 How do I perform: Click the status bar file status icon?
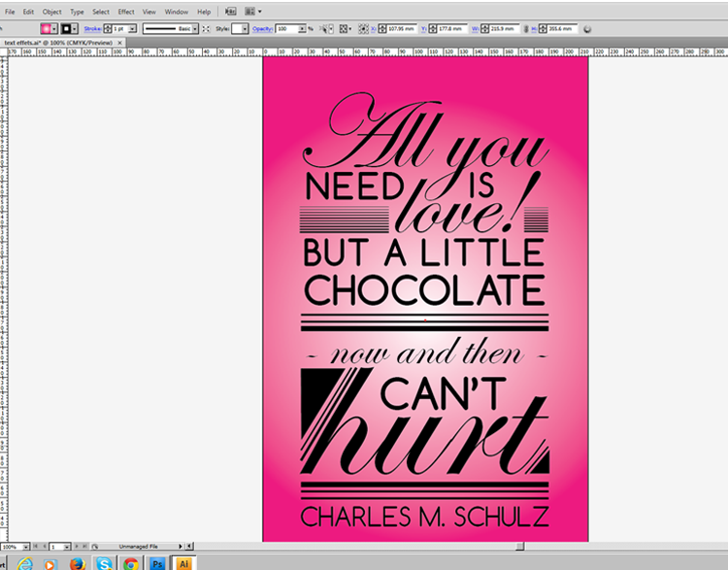tap(95, 547)
